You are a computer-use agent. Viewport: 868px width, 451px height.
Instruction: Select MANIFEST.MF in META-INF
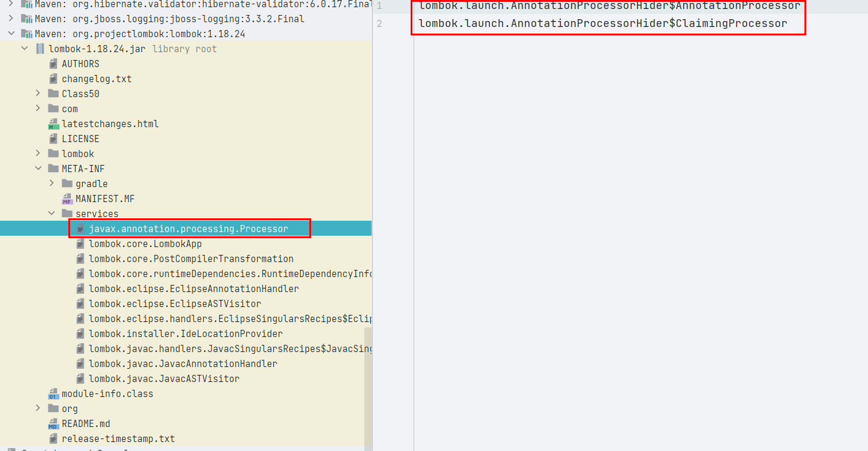pos(105,199)
